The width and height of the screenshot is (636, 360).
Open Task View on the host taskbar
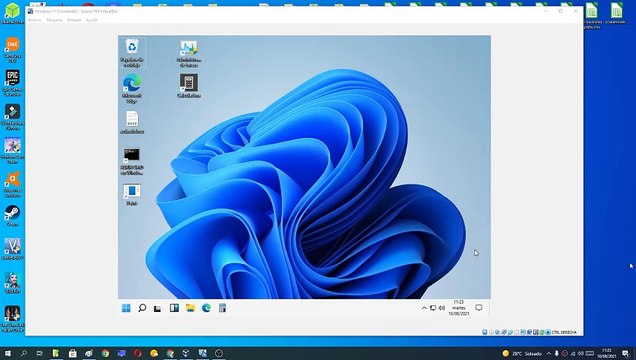click(x=39, y=354)
